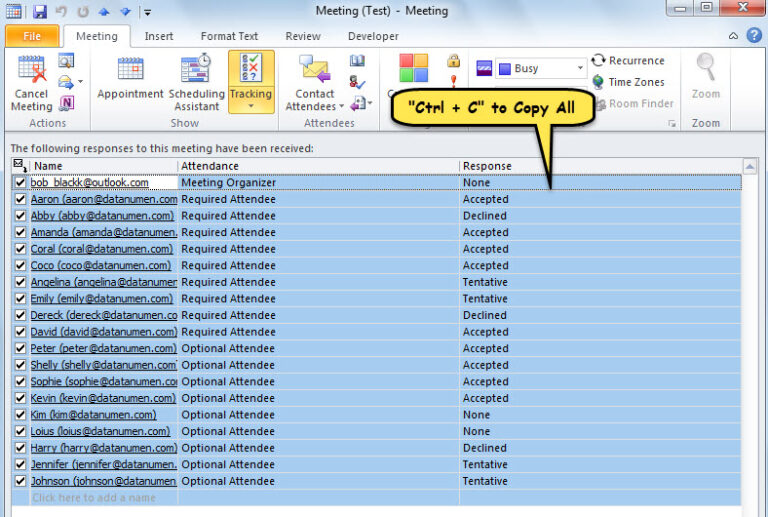
Task: Open the Contact Attendees menu
Action: (314, 82)
